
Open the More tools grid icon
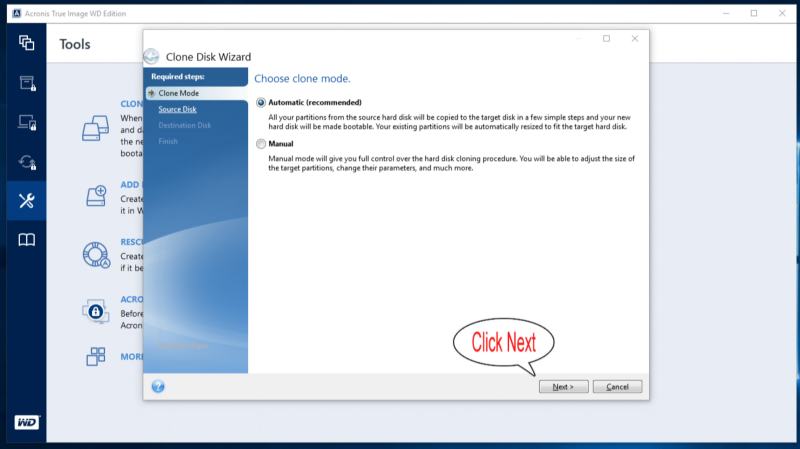96,356
